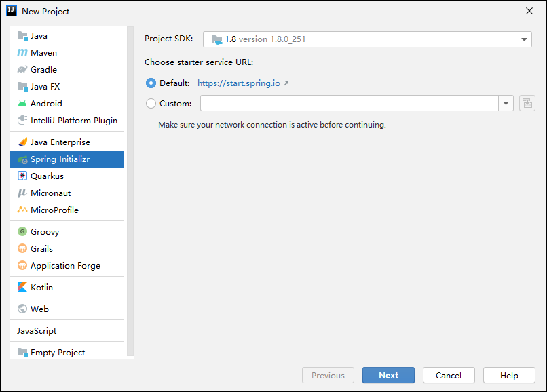Click the Java Enterprise icon

point(22,142)
